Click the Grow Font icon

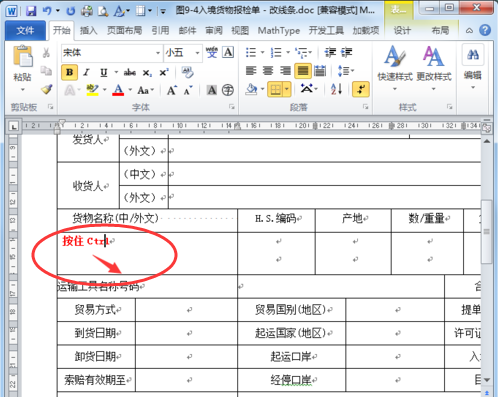(x=172, y=90)
